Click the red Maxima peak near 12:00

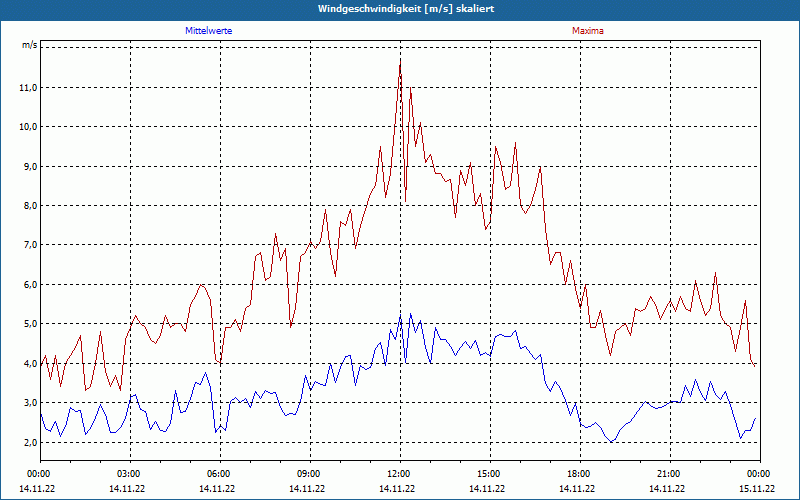click(x=401, y=62)
